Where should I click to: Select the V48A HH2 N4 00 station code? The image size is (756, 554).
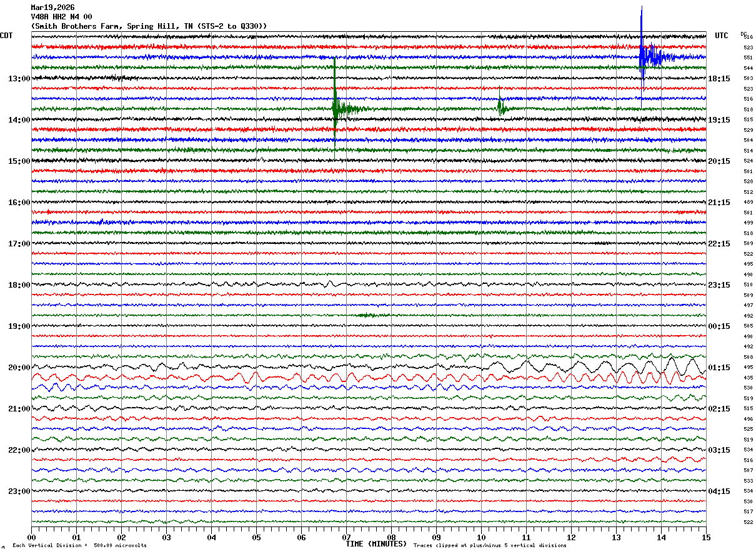61,17
